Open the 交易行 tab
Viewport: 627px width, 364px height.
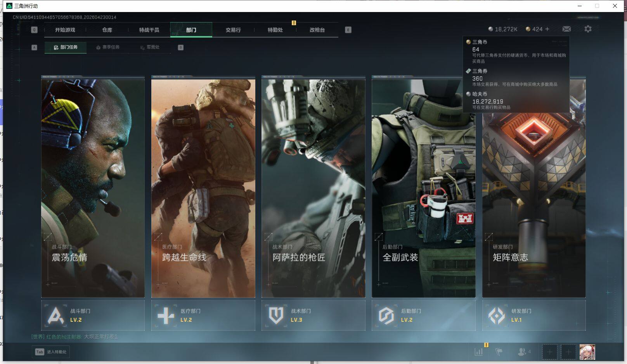click(233, 30)
